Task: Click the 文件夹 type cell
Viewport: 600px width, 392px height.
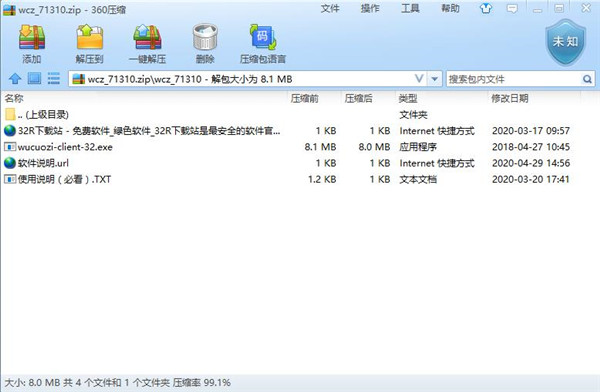Action: [x=413, y=114]
